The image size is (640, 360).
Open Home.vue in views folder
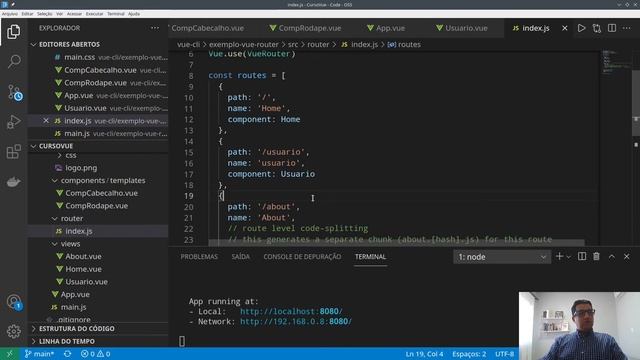click(x=83, y=269)
